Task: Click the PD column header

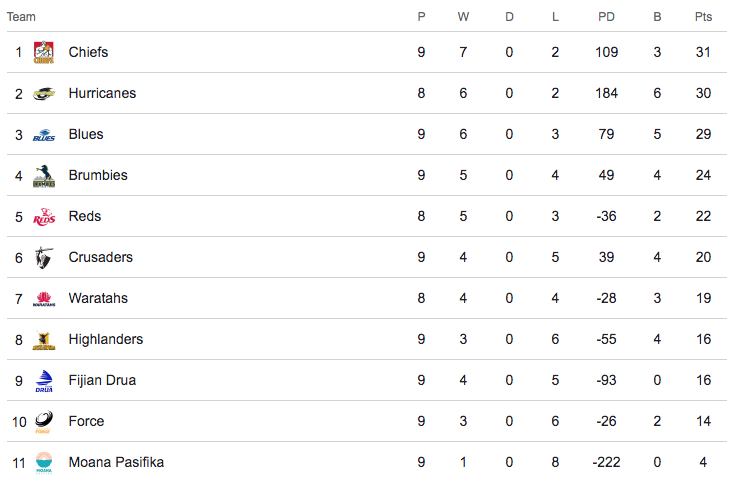Action: coord(606,17)
